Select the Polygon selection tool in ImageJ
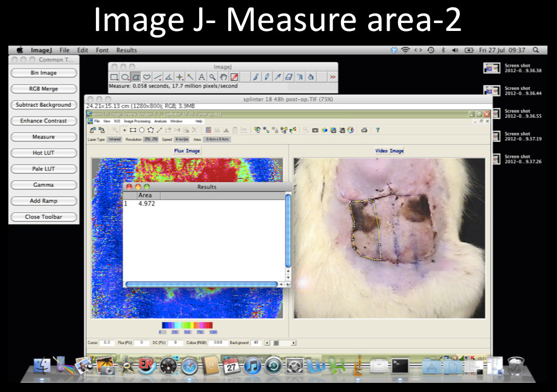Image resolution: width=557 pixels, height=392 pixels. point(136,77)
